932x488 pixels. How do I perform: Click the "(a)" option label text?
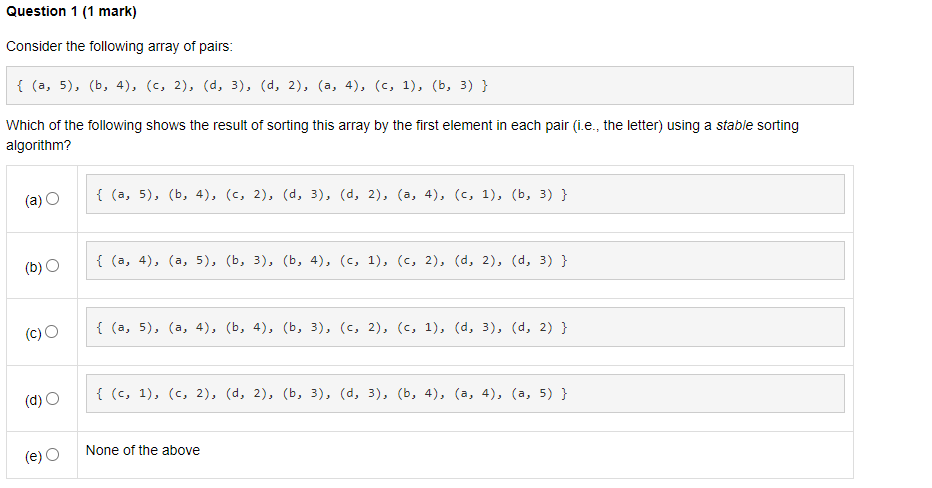coord(33,200)
